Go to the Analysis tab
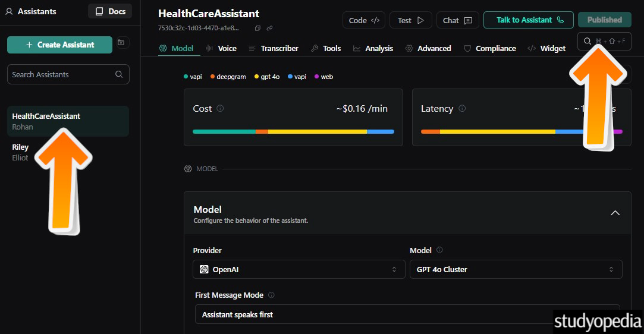Viewport: 644px width, 334px height. pos(373,48)
